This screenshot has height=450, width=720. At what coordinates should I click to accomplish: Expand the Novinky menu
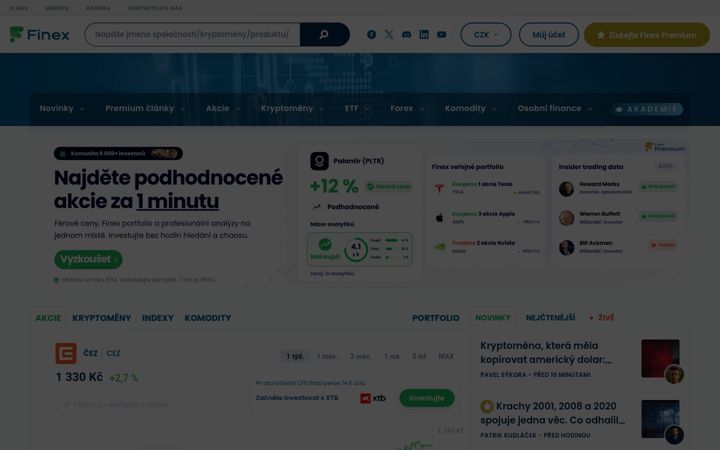tap(62, 109)
